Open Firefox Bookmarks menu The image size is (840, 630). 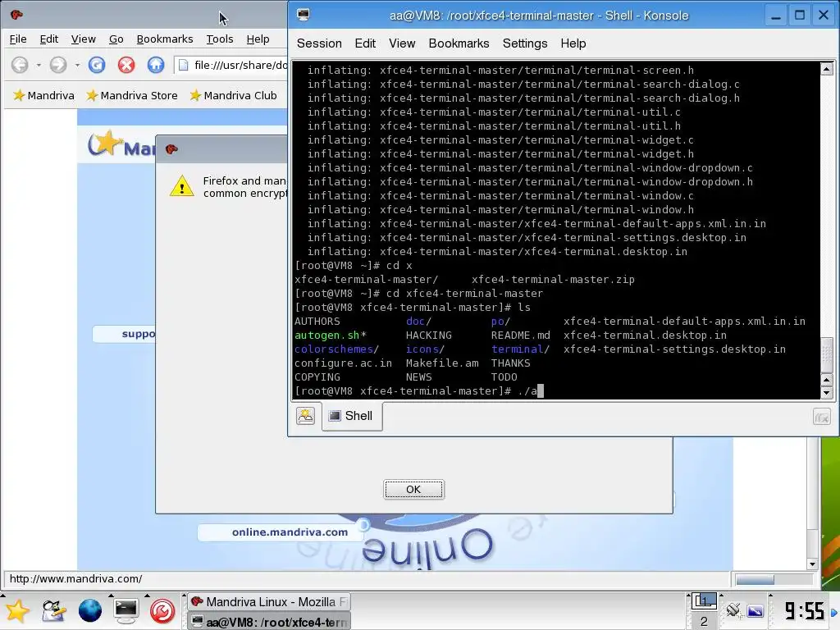[x=164, y=39]
